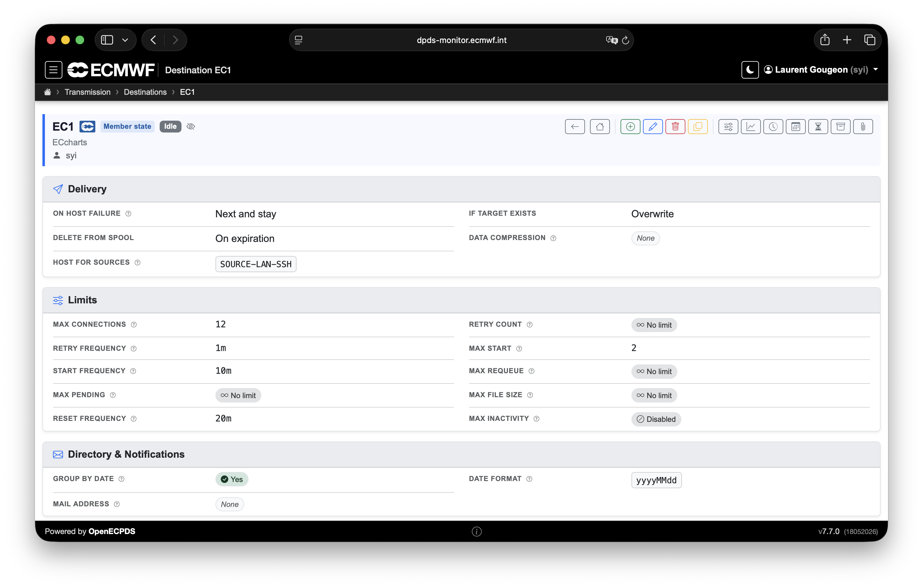Show help for Max Requeue

pos(531,371)
